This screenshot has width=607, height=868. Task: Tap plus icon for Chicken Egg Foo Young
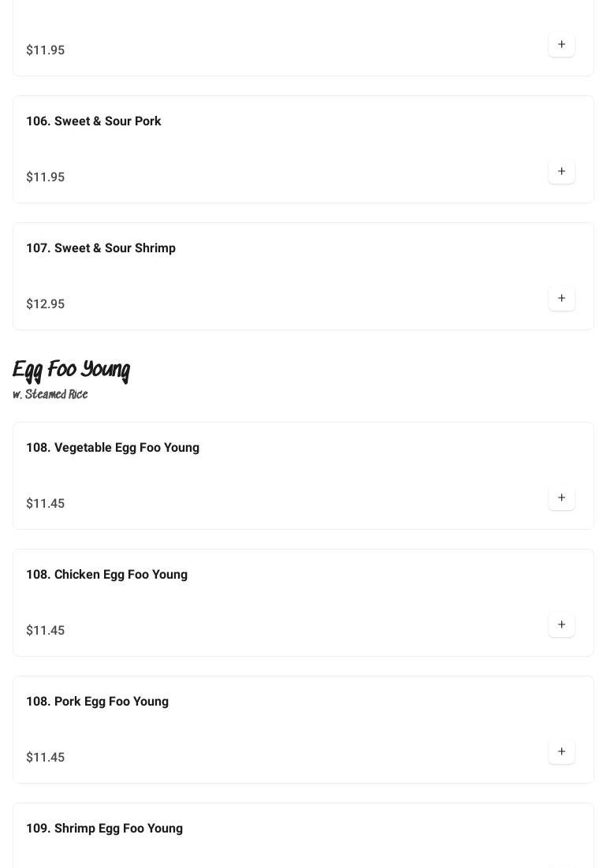point(561,625)
